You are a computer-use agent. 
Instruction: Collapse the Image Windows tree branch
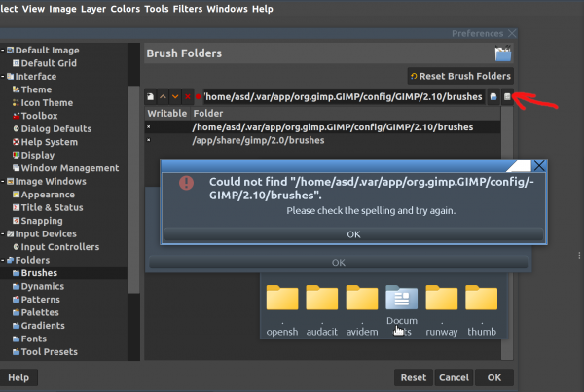point(3,181)
